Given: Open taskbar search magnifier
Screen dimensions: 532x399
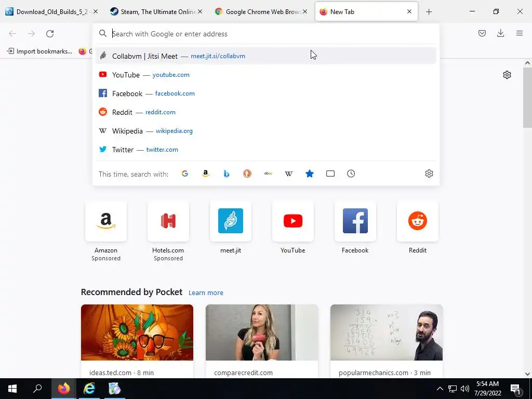Looking at the screenshot, I should [37, 389].
